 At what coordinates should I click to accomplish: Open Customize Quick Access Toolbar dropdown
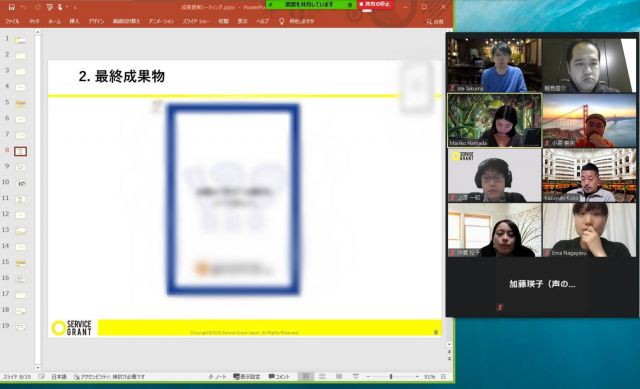click(x=75, y=7)
